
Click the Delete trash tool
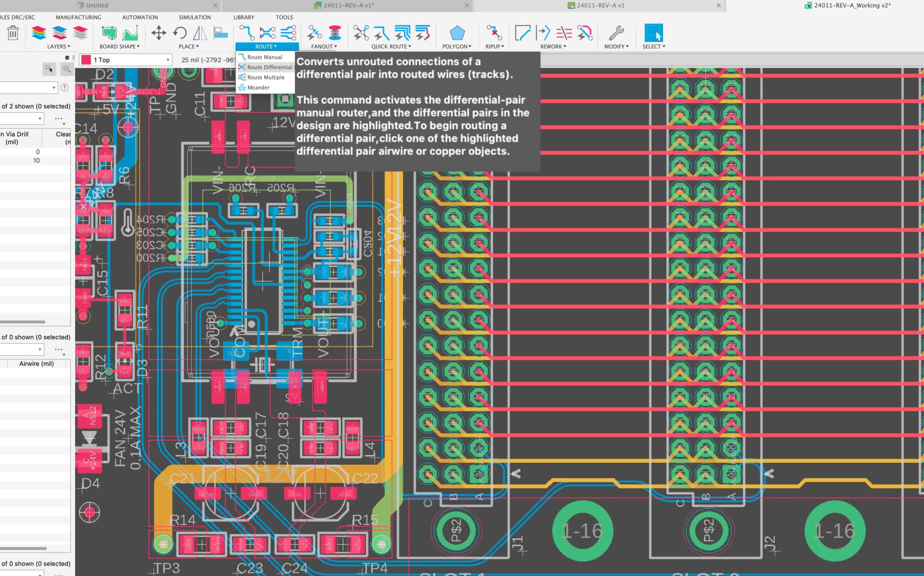tap(13, 34)
